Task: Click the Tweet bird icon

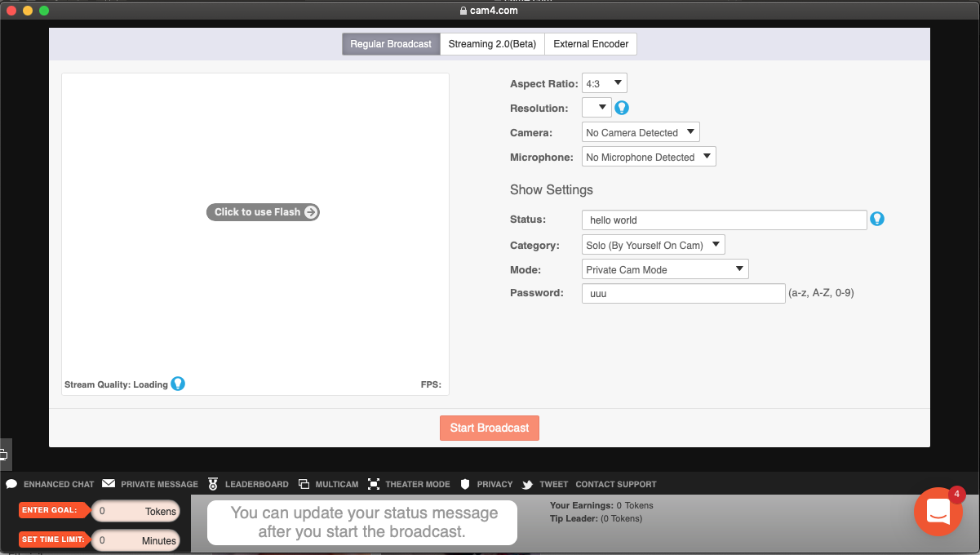Action: pos(528,485)
